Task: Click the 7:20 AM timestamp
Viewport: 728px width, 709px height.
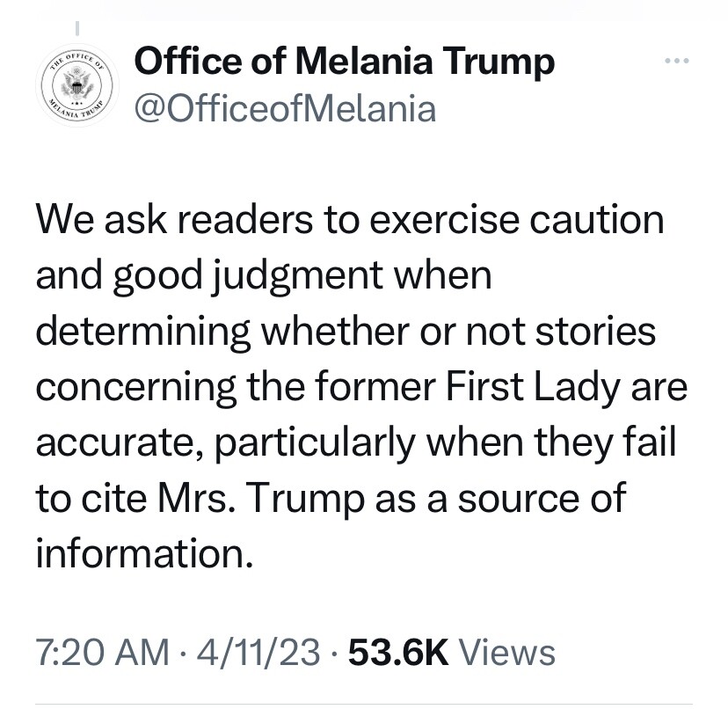Action: (102, 652)
